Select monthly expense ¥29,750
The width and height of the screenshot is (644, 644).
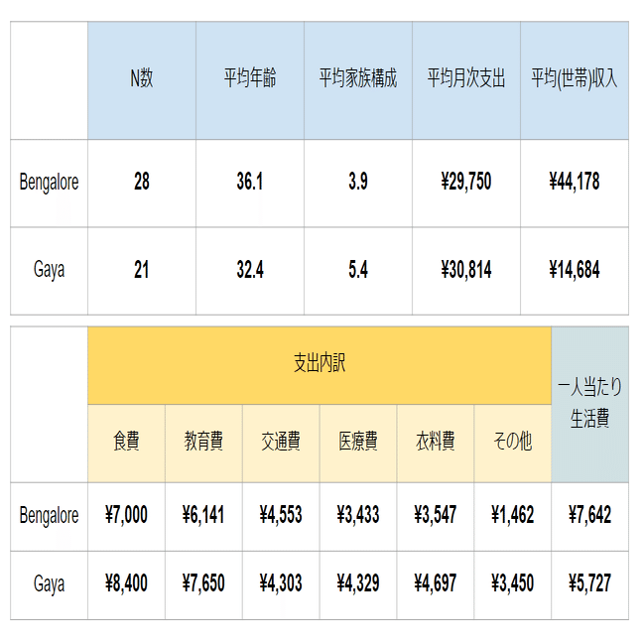click(x=466, y=182)
